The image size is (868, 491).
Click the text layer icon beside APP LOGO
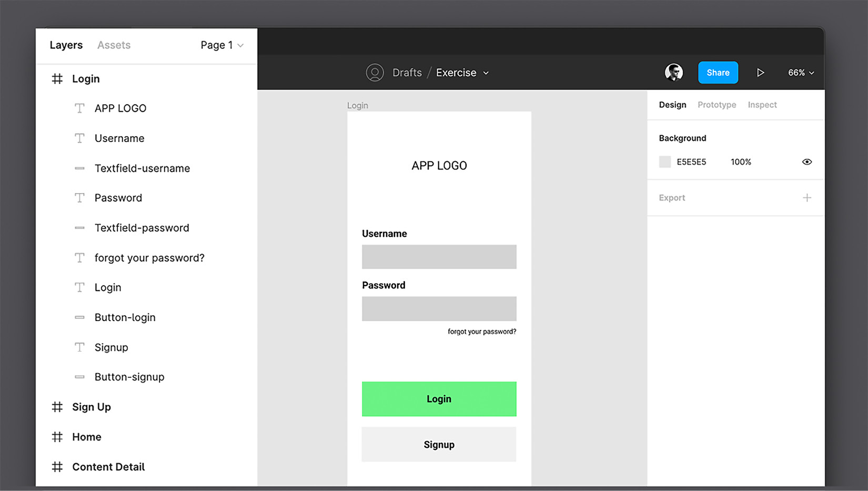pos(79,108)
